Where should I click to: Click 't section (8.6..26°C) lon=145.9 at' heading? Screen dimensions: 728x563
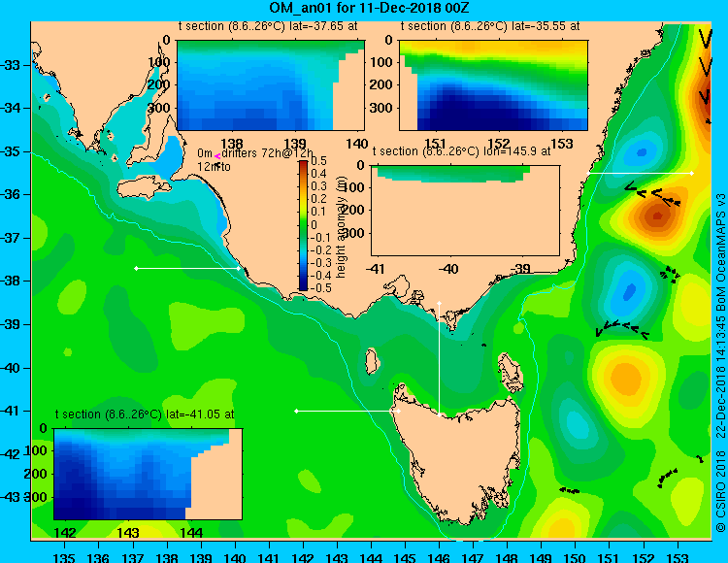(461, 151)
